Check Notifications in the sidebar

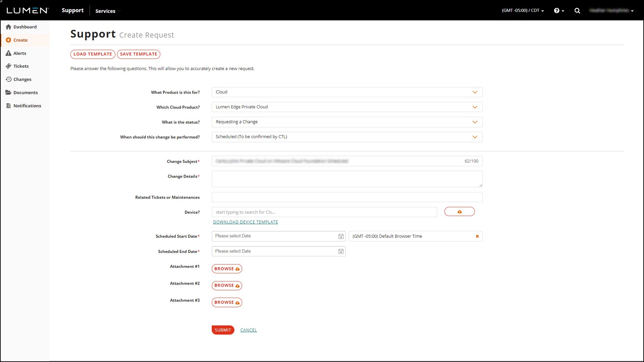pyautogui.click(x=27, y=105)
